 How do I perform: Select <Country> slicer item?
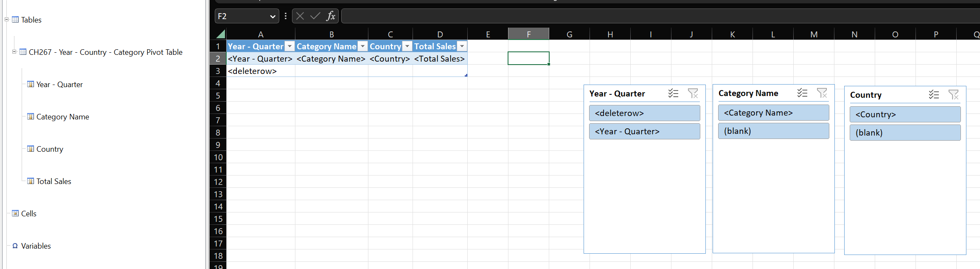(905, 114)
